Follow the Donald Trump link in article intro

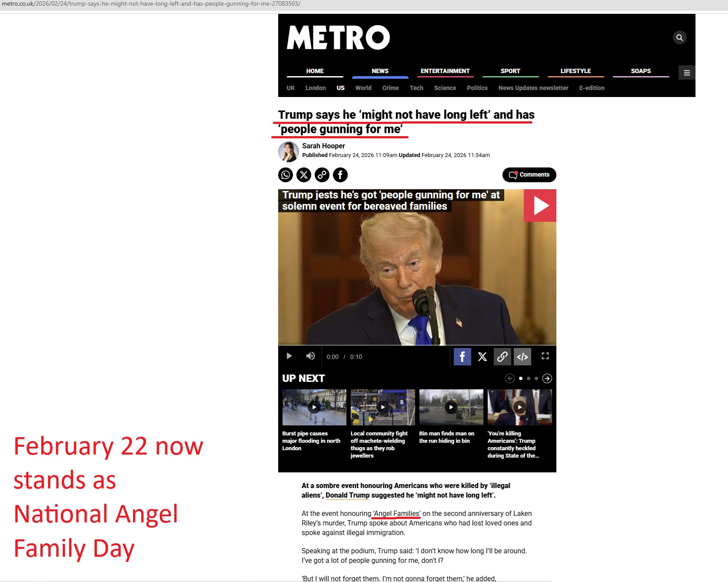(x=348, y=495)
